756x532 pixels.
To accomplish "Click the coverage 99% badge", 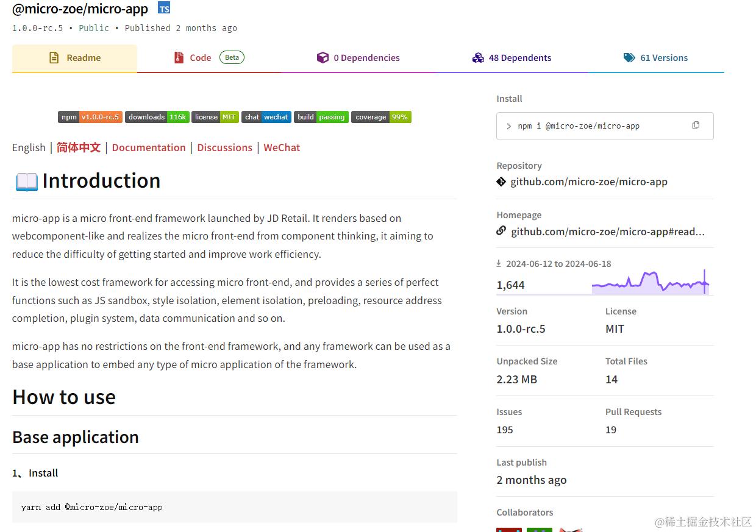I will coord(381,117).
